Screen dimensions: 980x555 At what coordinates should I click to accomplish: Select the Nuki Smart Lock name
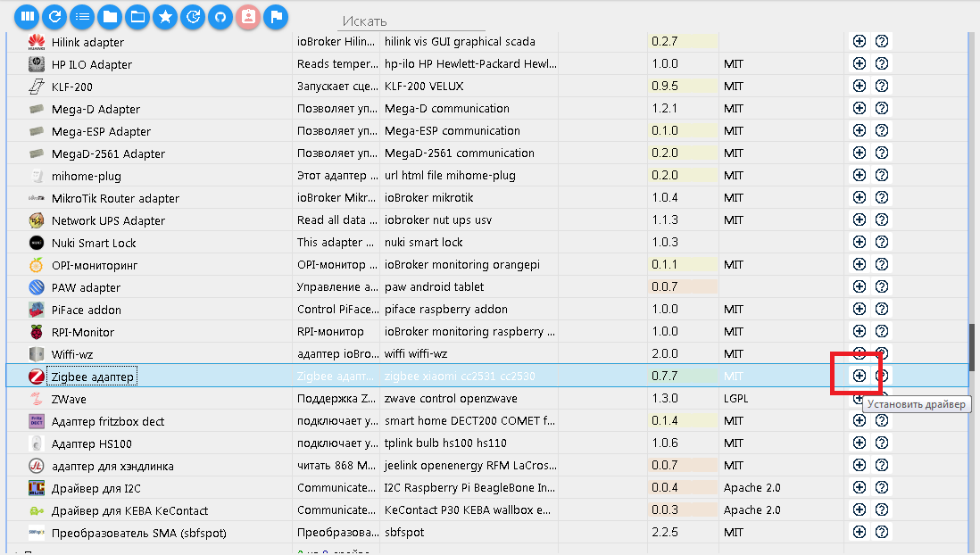(x=94, y=243)
